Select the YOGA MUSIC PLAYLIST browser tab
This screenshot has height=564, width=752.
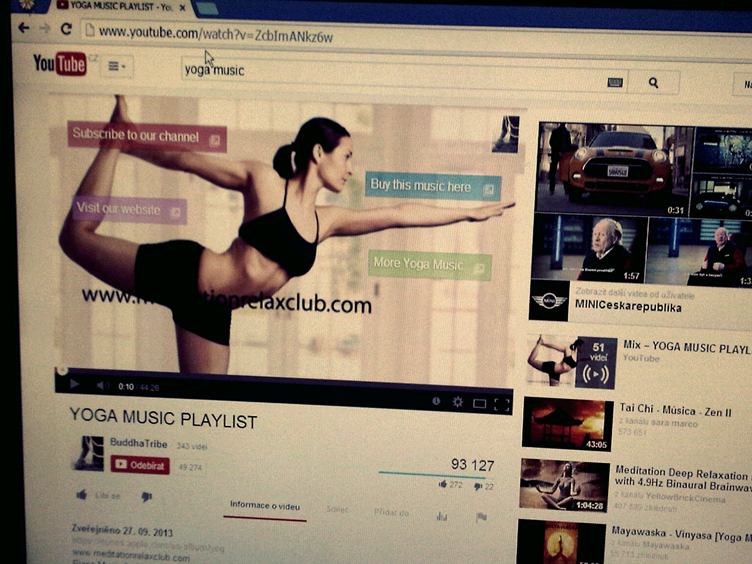pos(120,6)
